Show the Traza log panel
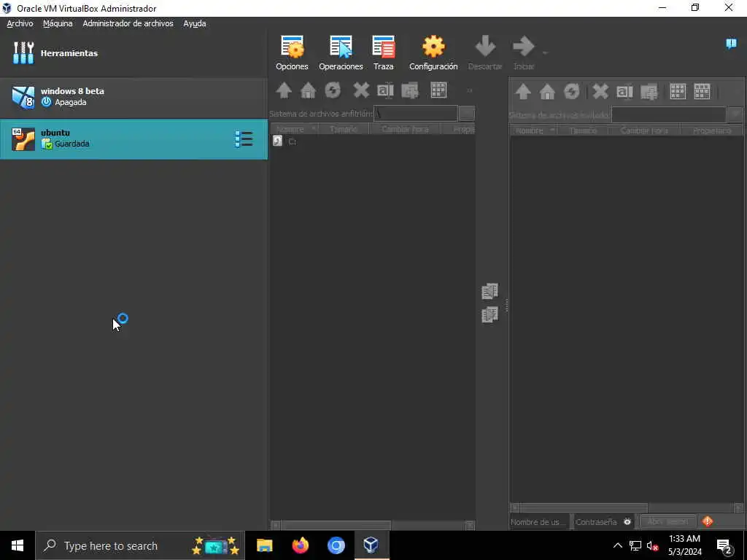 (x=384, y=52)
